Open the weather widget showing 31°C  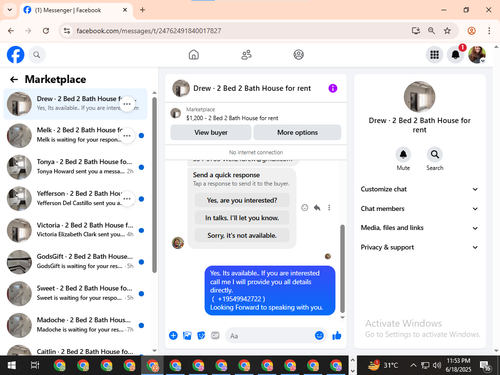(x=383, y=365)
